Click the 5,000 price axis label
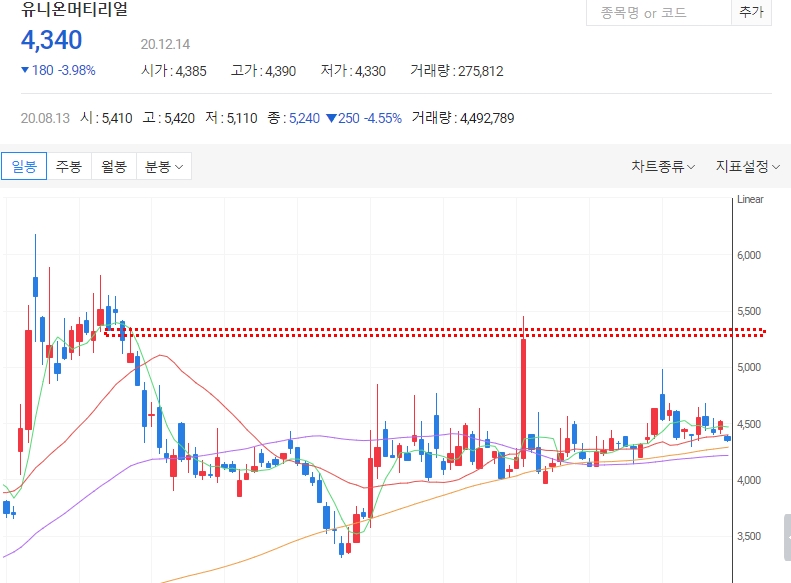This screenshot has width=791, height=583. [x=749, y=367]
